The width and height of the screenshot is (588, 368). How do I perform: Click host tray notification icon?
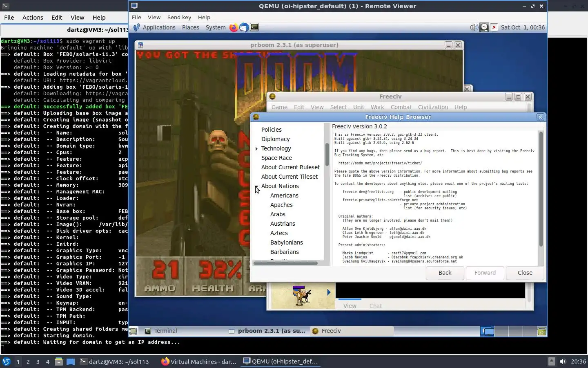click(551, 361)
